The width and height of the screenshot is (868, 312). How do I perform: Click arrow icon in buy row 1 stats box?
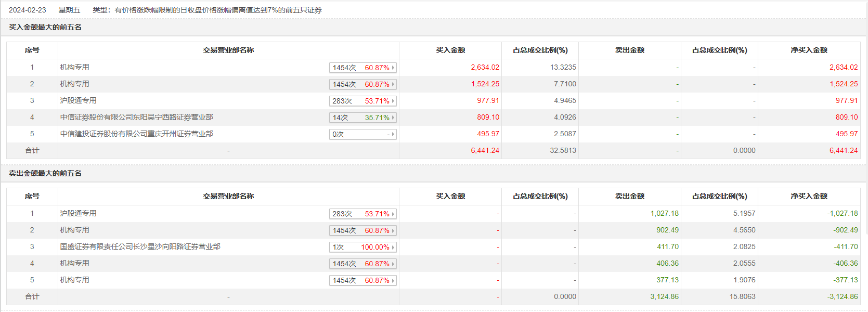[x=393, y=68]
